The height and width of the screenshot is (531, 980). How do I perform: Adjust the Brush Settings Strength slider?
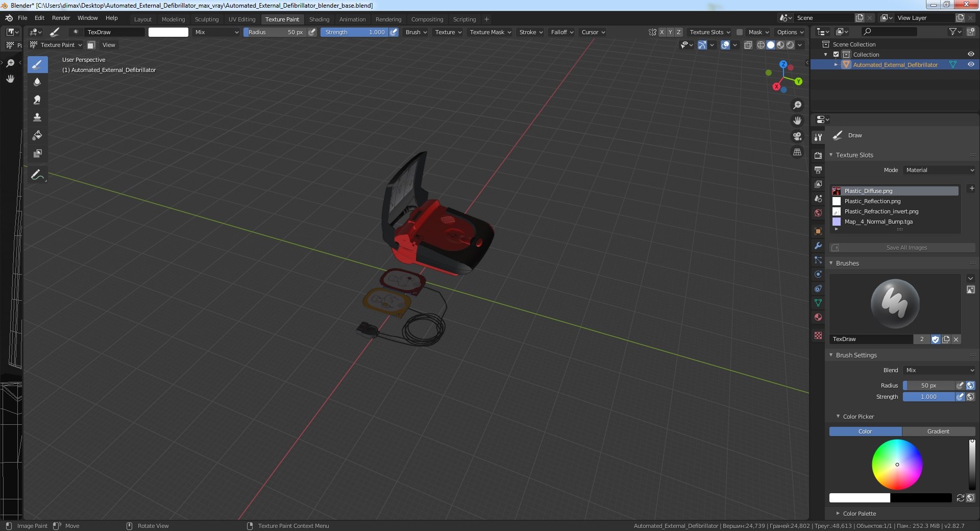tap(928, 397)
